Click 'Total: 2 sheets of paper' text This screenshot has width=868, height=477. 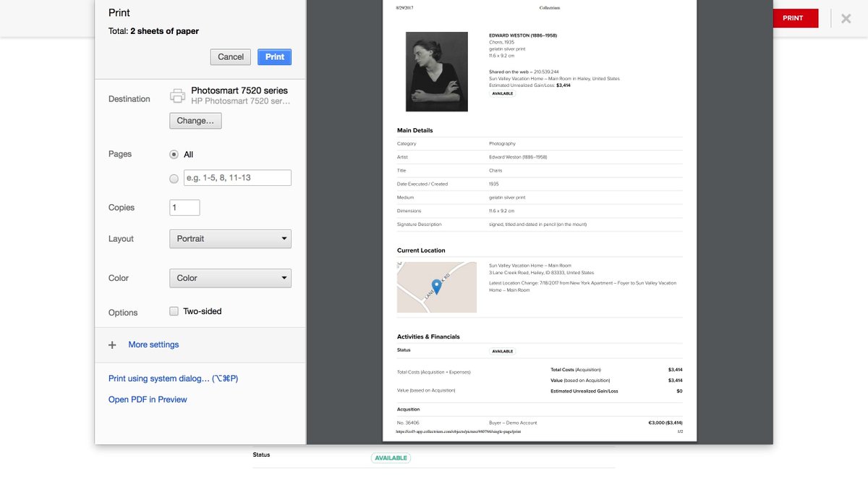pos(153,31)
